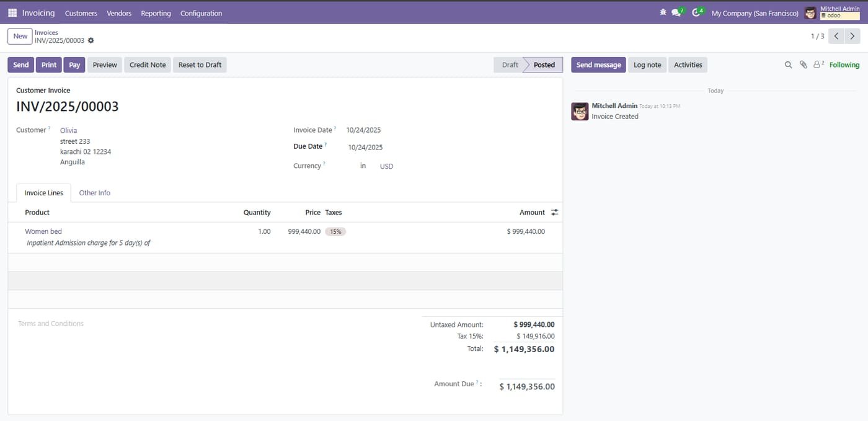Click the record pager 1 / 3
868x421 pixels.
[817, 36]
